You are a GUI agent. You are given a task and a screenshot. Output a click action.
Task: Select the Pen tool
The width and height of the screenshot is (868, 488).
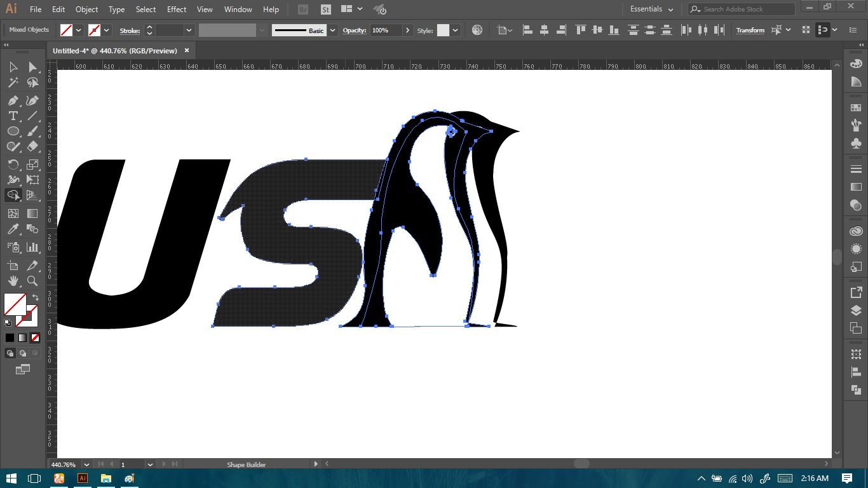point(13,100)
